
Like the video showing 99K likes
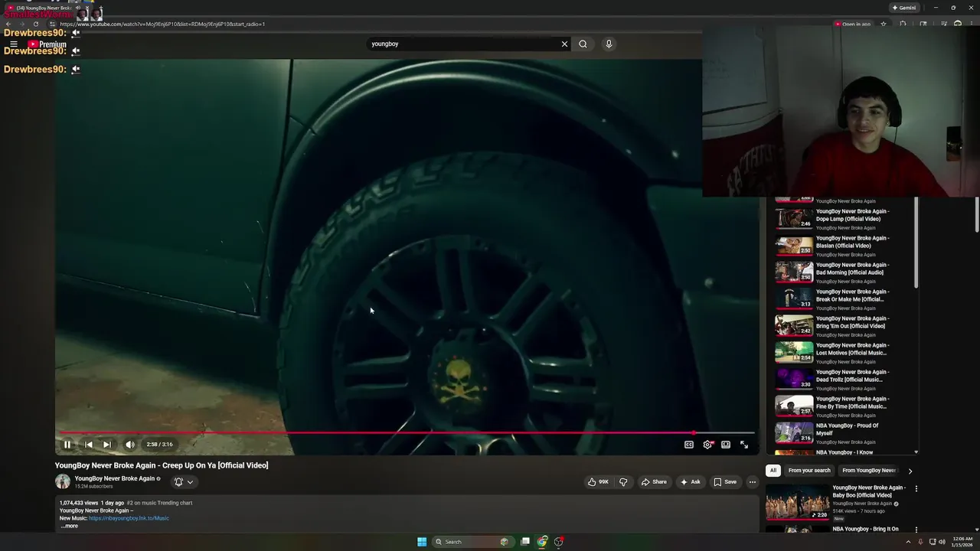(x=598, y=482)
